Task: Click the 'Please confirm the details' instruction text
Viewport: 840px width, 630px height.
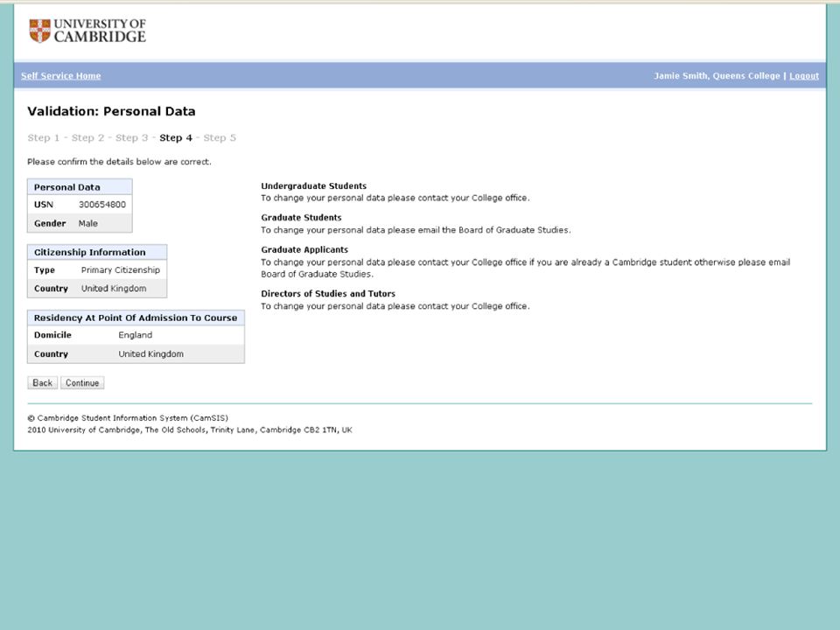Action: point(120,162)
